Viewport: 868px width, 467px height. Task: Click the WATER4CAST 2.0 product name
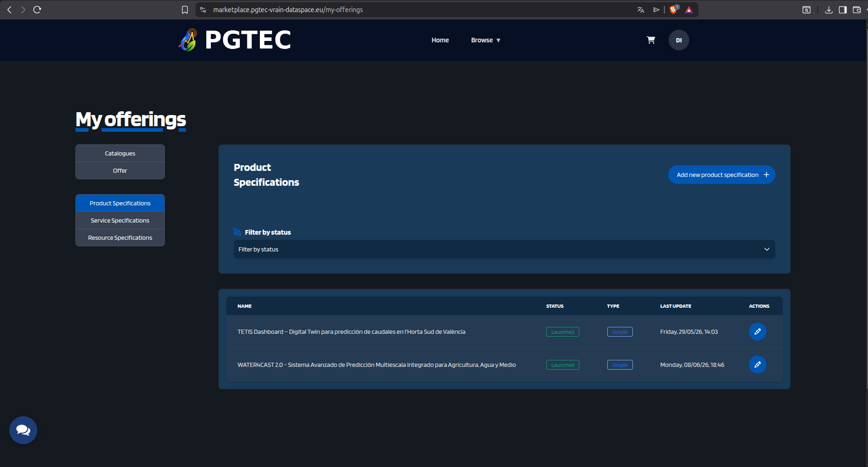click(x=377, y=365)
